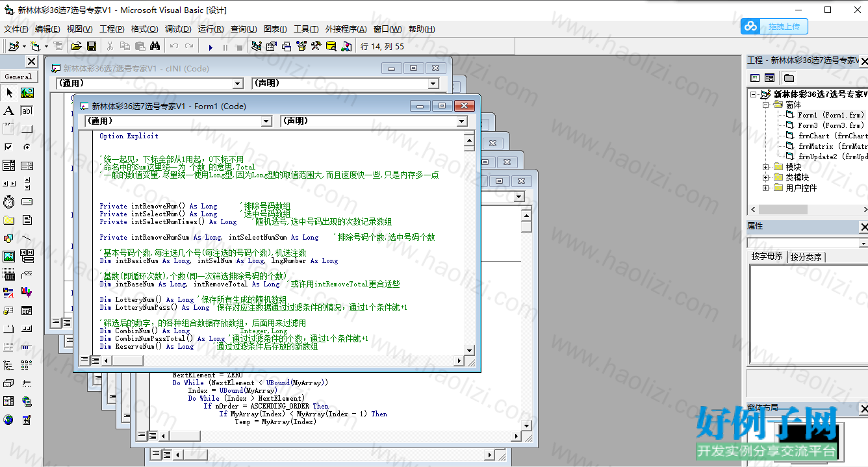
Task: Click Full Module View button in Form1 code window
Action: point(96,360)
